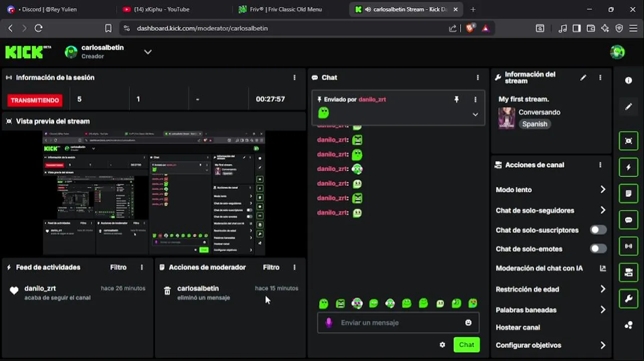This screenshot has width=644, height=361.
Task: Open the Brave Leo AI sparkle icon
Action: pos(605,29)
